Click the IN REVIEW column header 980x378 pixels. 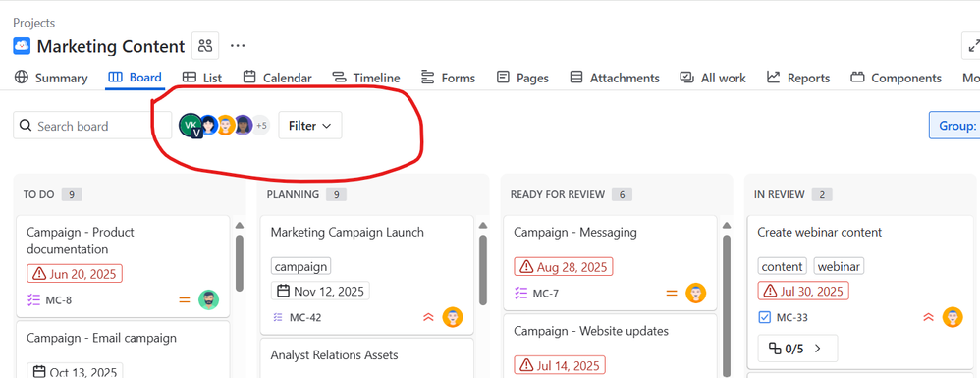(780, 194)
